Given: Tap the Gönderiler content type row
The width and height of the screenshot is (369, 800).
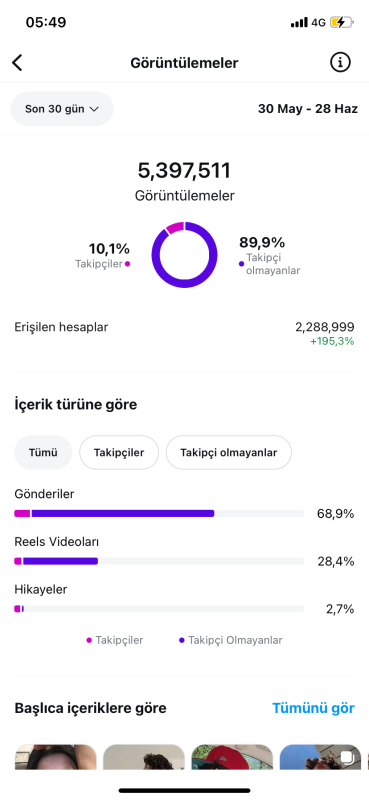Looking at the screenshot, I should [184, 504].
